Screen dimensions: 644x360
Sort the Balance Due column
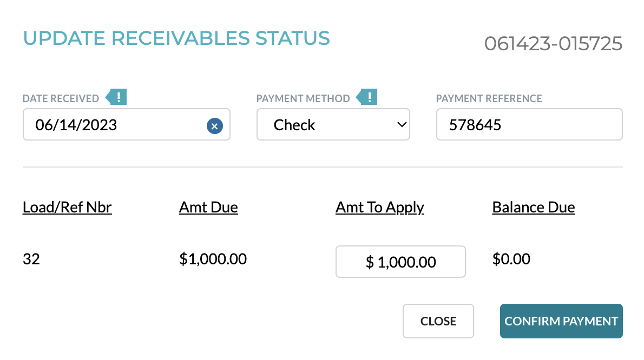tap(533, 207)
